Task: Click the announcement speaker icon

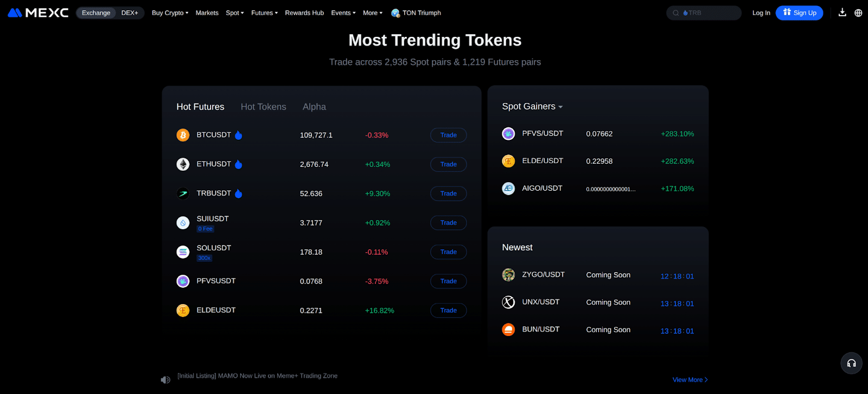Action: pyautogui.click(x=165, y=380)
